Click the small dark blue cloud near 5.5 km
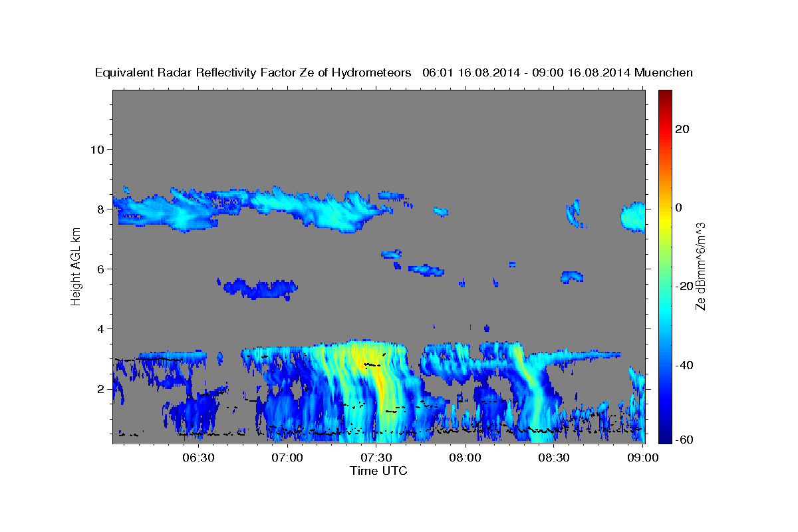The width and height of the screenshot is (798, 532). pos(261,288)
